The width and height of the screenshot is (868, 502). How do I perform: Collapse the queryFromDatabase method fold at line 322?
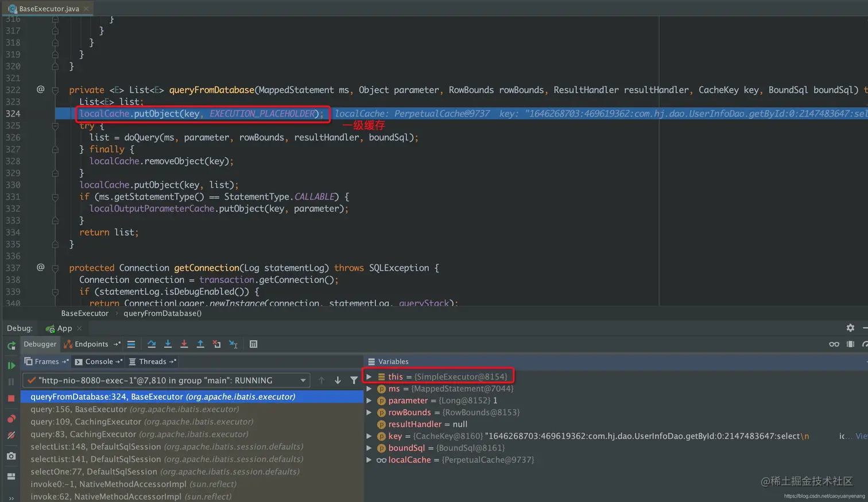pos(55,90)
